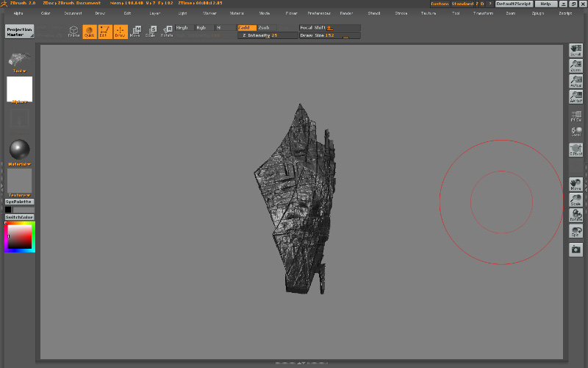Open the Transform menu
588x368 pixels.
coord(483,13)
